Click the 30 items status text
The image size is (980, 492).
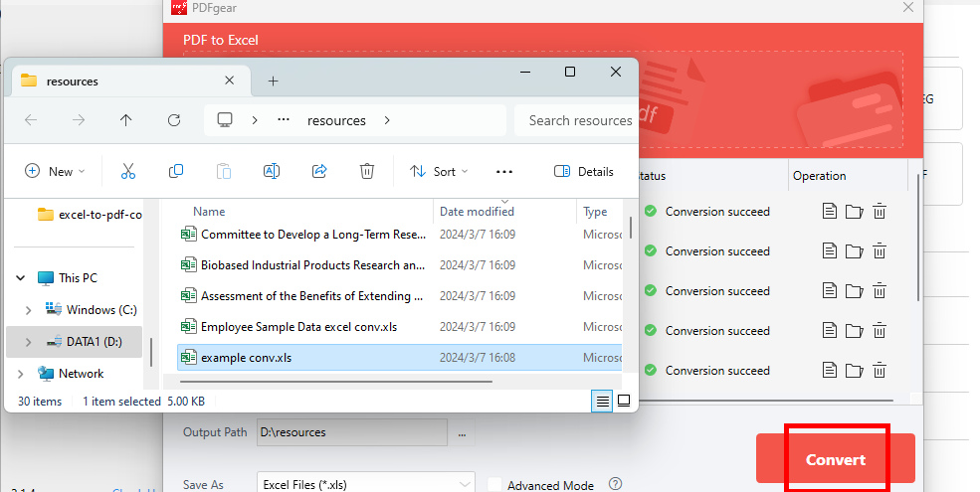tap(40, 402)
